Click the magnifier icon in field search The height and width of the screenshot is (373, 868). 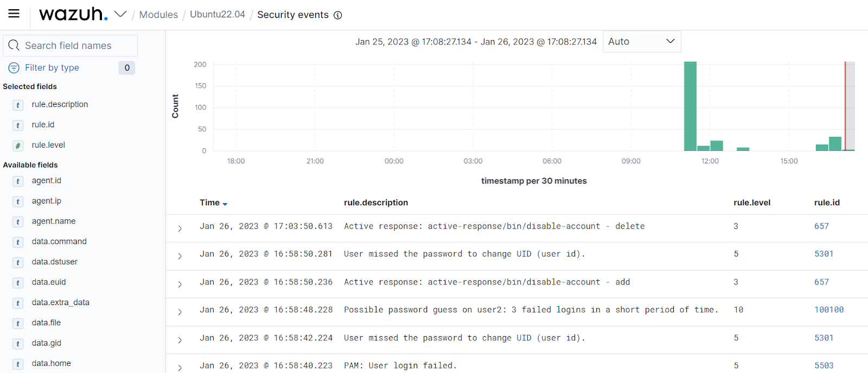14,46
